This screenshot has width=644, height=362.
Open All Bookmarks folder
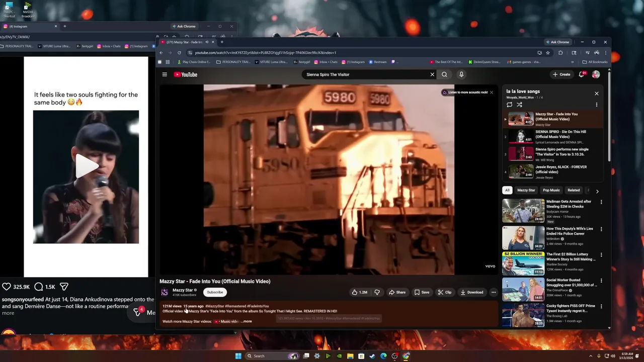click(x=595, y=62)
